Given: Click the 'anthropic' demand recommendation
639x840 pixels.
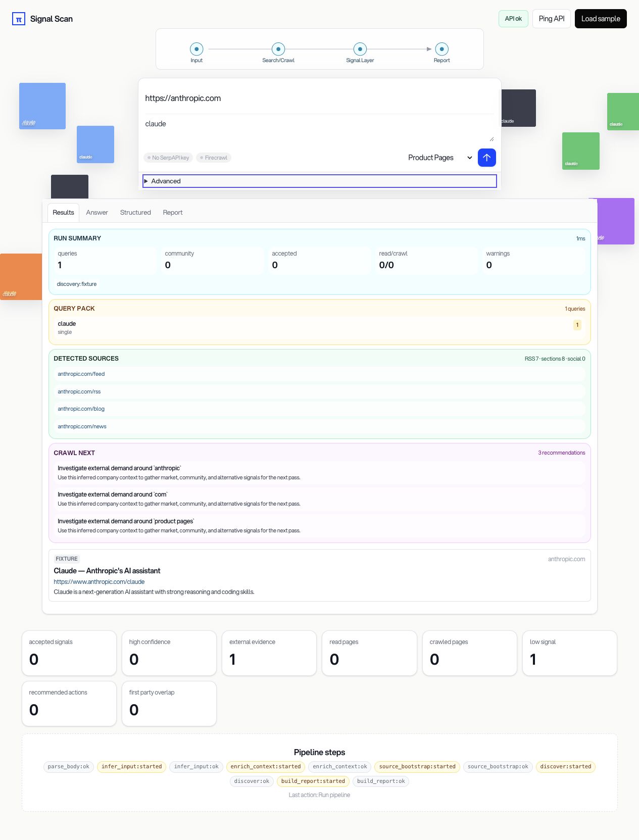Looking at the screenshot, I should click(x=320, y=472).
